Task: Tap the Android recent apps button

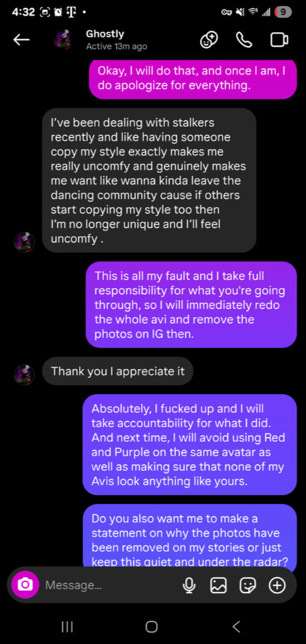Action: click(x=67, y=626)
